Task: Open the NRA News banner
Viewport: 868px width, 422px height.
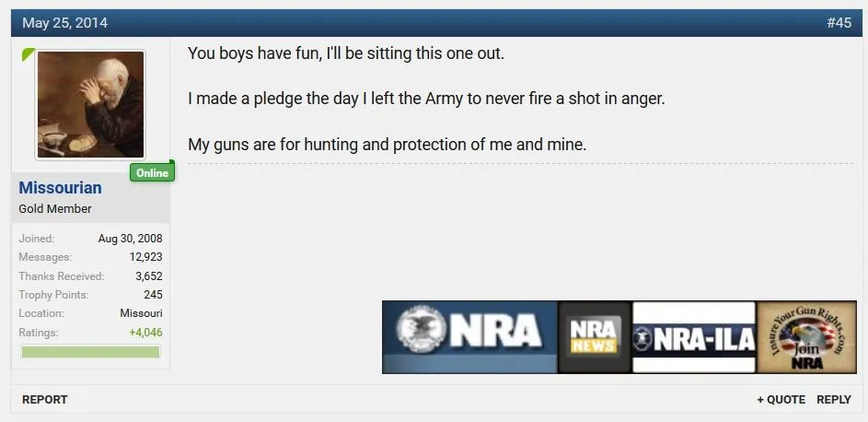Action: tap(594, 336)
